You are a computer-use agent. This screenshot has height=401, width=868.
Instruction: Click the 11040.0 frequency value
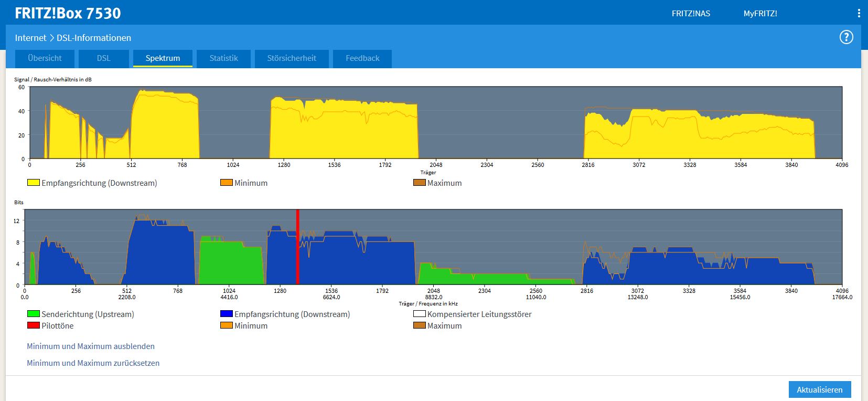[536, 297]
